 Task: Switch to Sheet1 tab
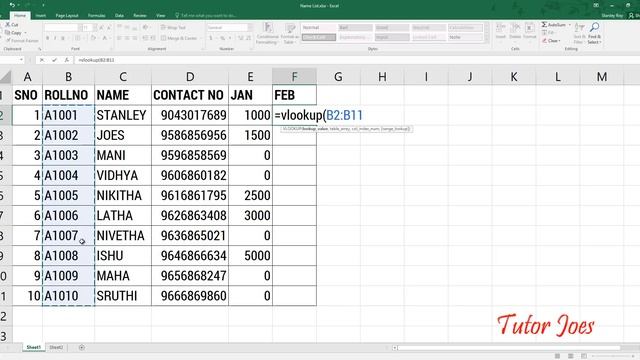pos(33,347)
